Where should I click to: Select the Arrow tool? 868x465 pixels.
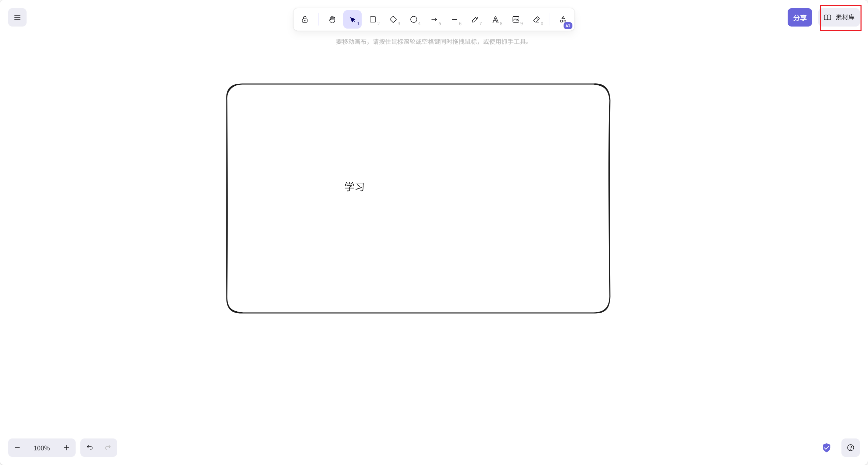(x=434, y=19)
